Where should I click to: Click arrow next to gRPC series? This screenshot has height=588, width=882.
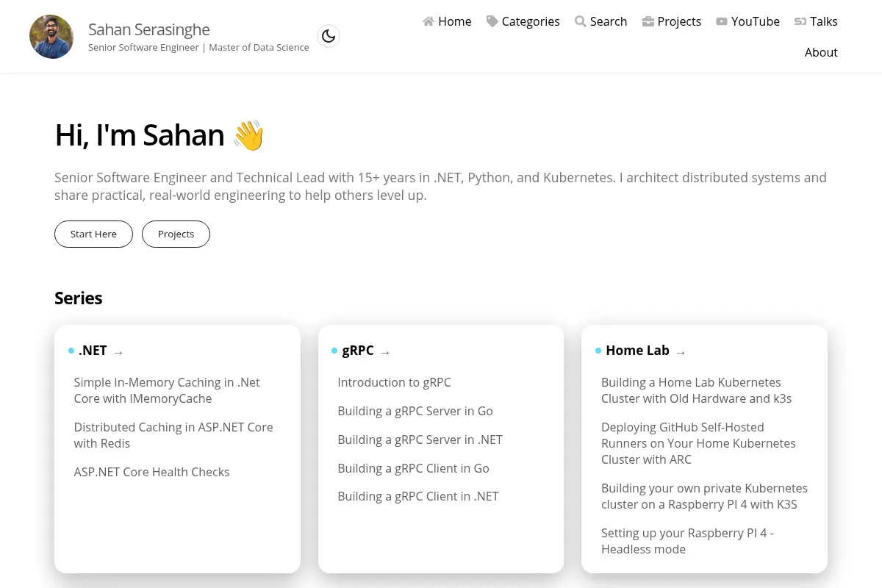[385, 352]
